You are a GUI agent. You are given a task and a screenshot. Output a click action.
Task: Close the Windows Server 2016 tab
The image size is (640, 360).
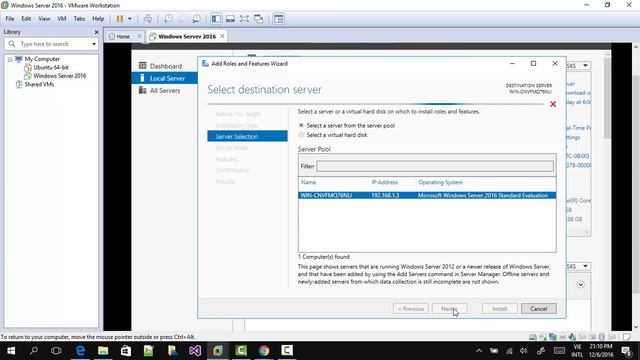222,36
